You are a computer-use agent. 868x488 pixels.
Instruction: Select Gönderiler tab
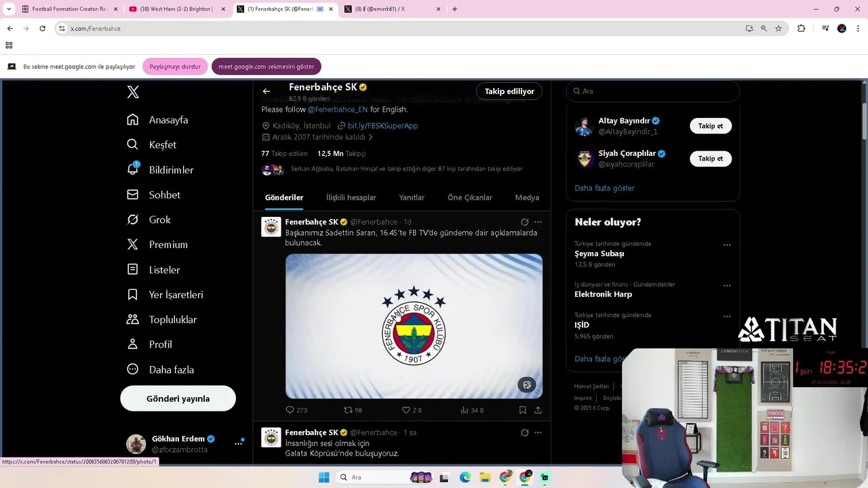click(284, 198)
